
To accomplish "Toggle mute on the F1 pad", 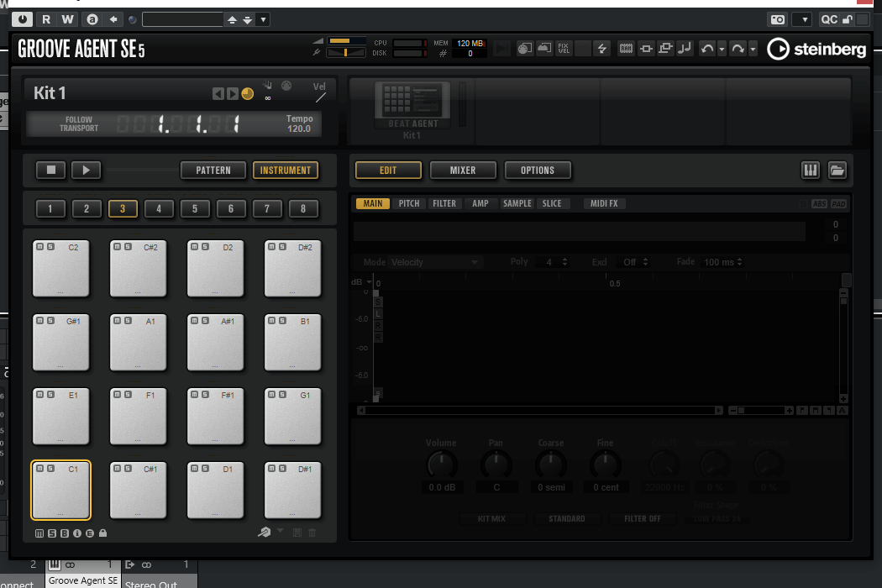I will point(117,395).
